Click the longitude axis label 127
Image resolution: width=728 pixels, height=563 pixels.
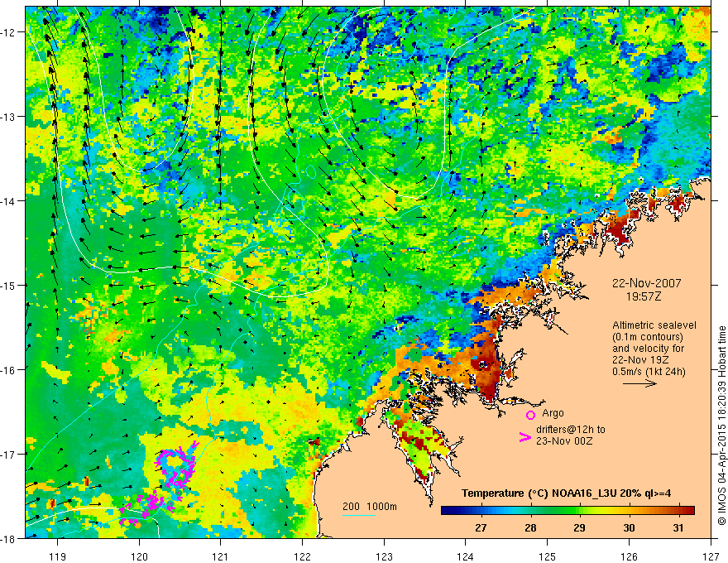pyautogui.click(x=711, y=556)
